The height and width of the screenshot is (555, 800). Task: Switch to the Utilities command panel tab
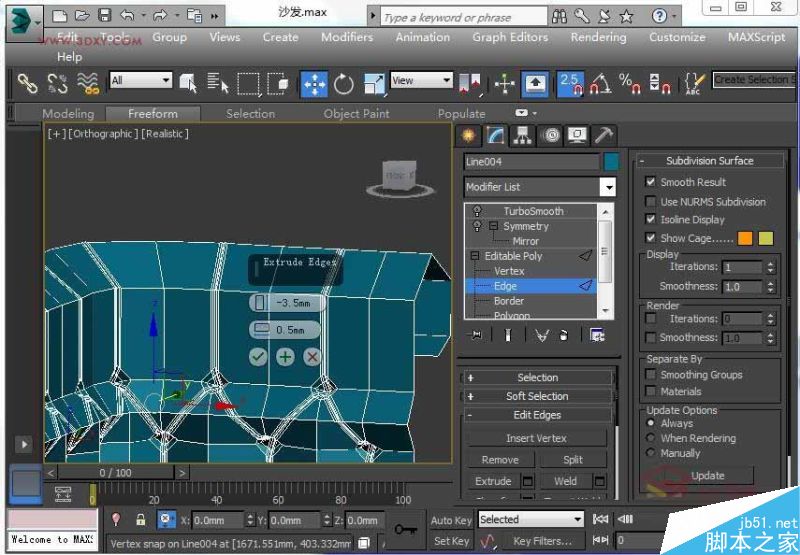click(605, 136)
